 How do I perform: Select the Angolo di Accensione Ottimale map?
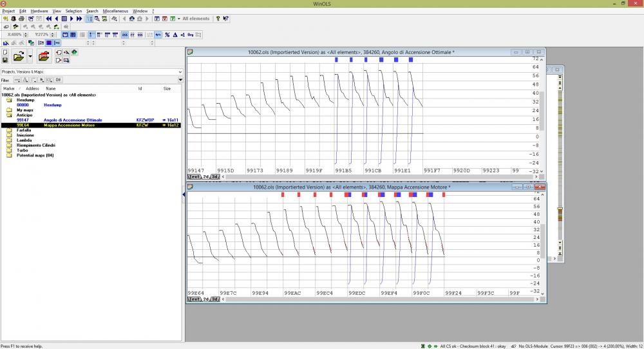pyautogui.click(x=73, y=120)
